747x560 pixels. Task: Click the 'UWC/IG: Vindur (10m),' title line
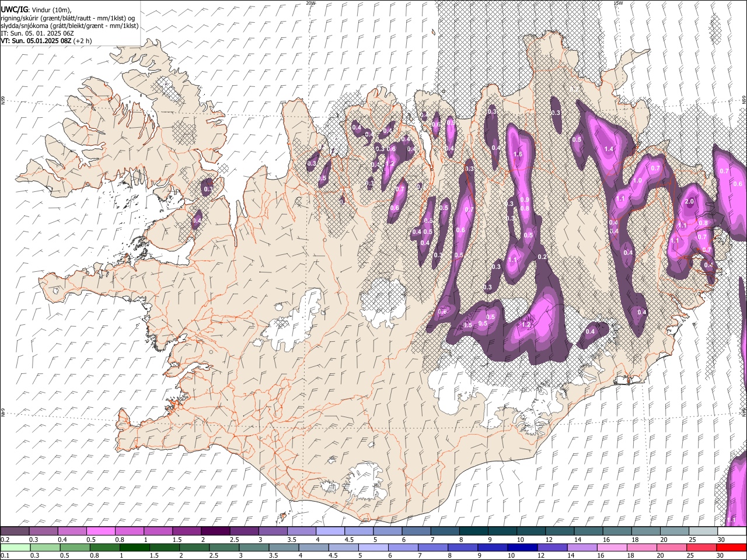point(36,10)
